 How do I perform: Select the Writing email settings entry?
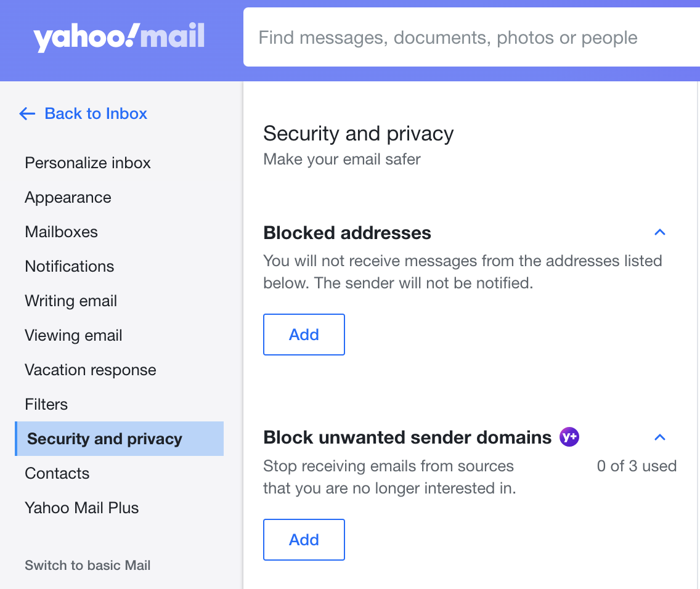click(x=71, y=301)
